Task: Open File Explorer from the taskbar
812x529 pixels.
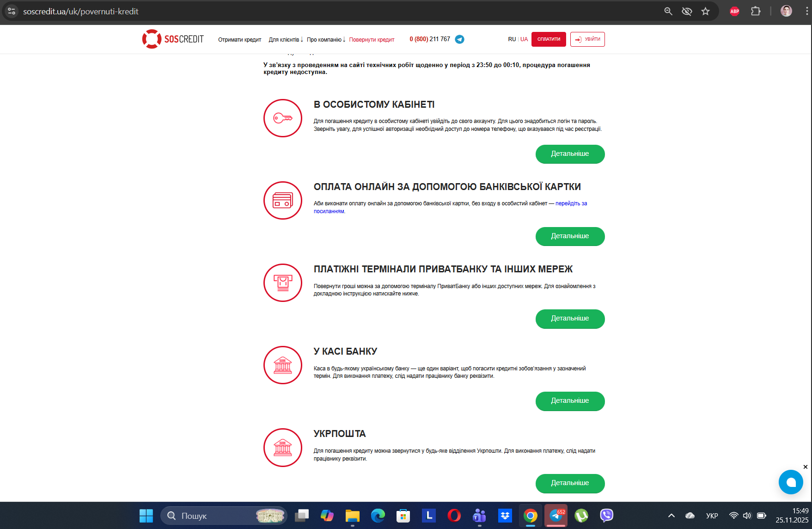Action: pyautogui.click(x=353, y=516)
